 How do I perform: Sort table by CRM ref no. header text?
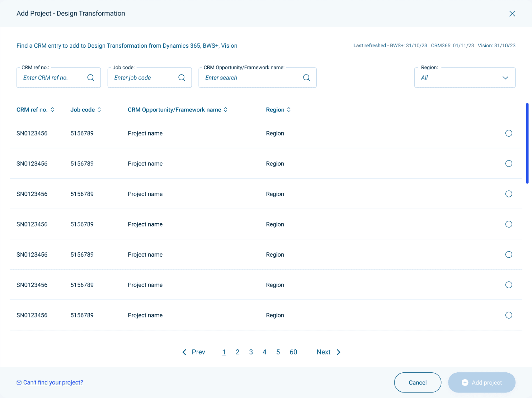pyautogui.click(x=32, y=110)
